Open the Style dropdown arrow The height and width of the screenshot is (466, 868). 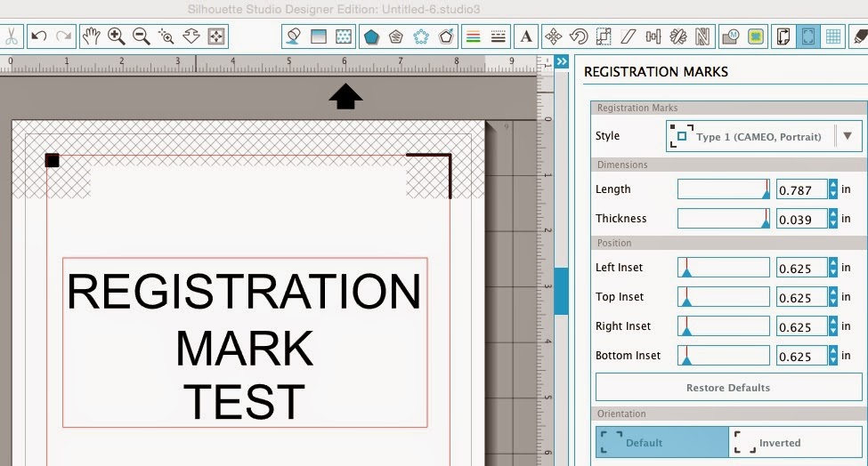point(848,136)
